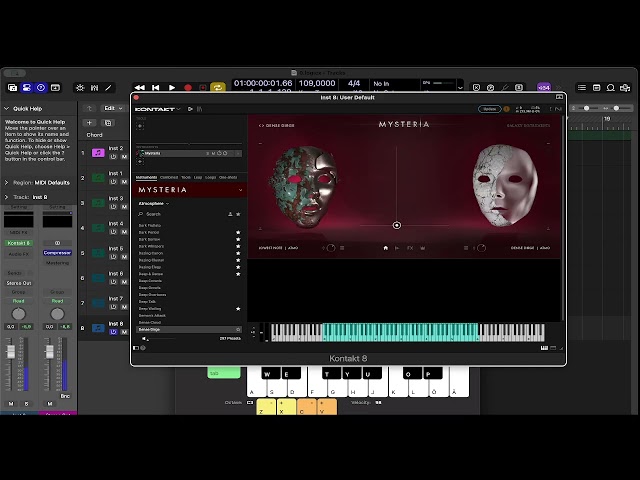Open the Kontakt logo main menu
Viewport: 640px width, 480px height.
point(157,109)
